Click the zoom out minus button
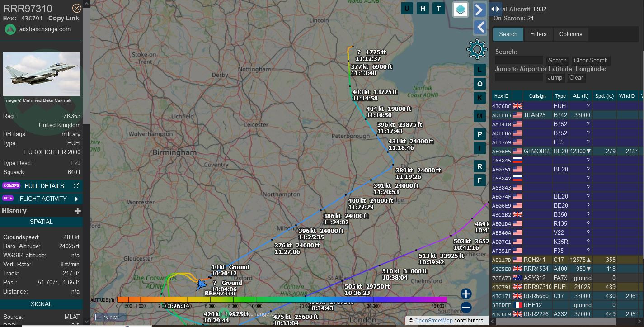 coord(466,308)
